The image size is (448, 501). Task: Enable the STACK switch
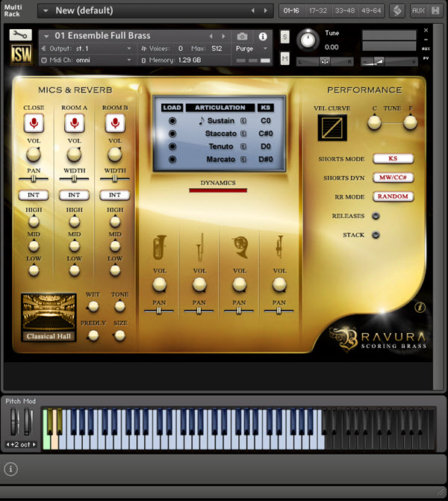(x=376, y=235)
